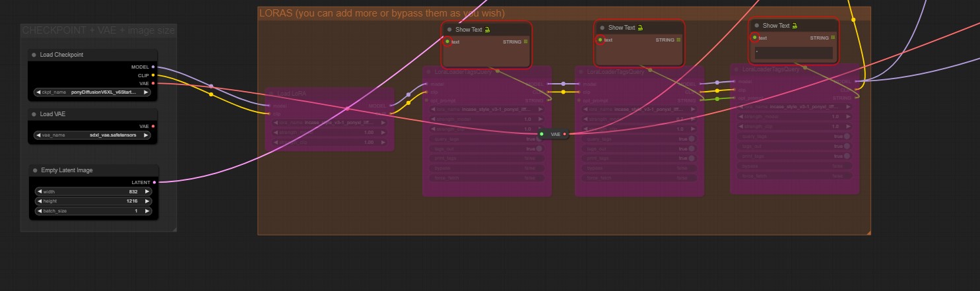The image size is (980, 291).
Task: Click VAE output socket on Load Checkpoint
Action: tap(153, 83)
